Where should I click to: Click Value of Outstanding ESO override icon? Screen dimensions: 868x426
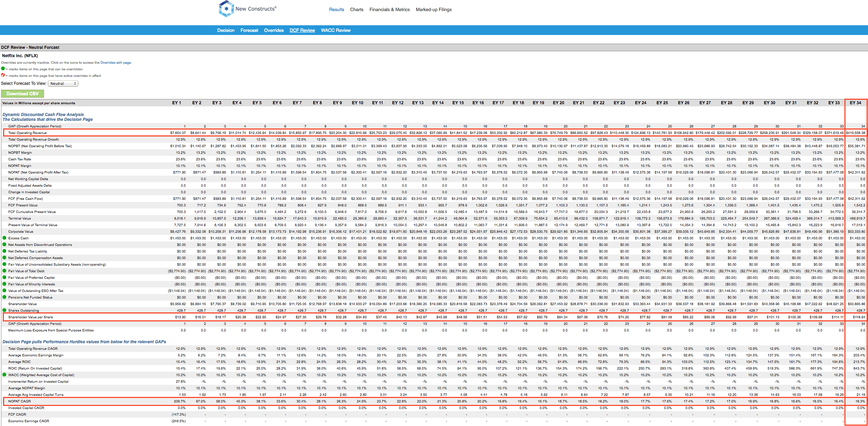(x=5, y=291)
